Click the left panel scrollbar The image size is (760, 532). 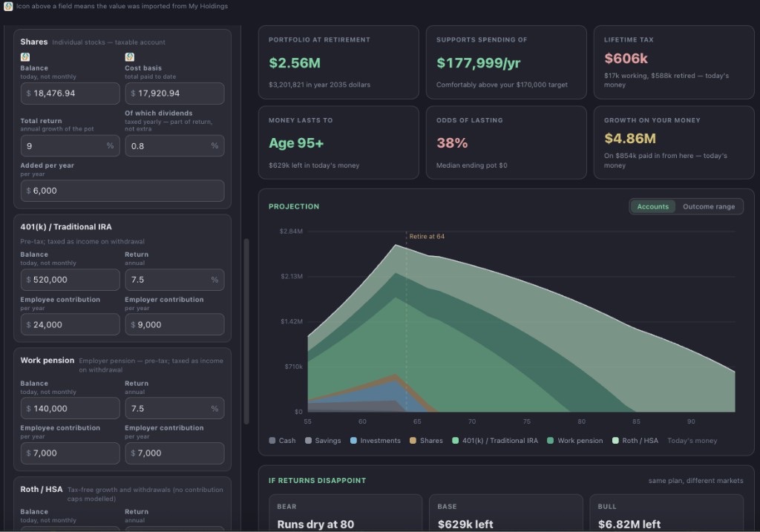pos(246,331)
